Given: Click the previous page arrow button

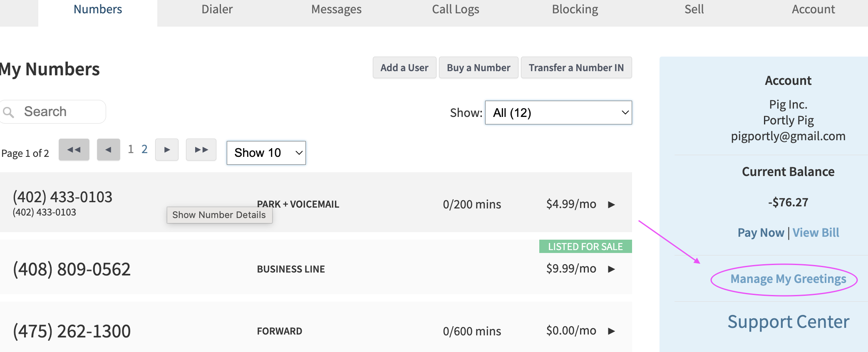Looking at the screenshot, I should 109,150.
